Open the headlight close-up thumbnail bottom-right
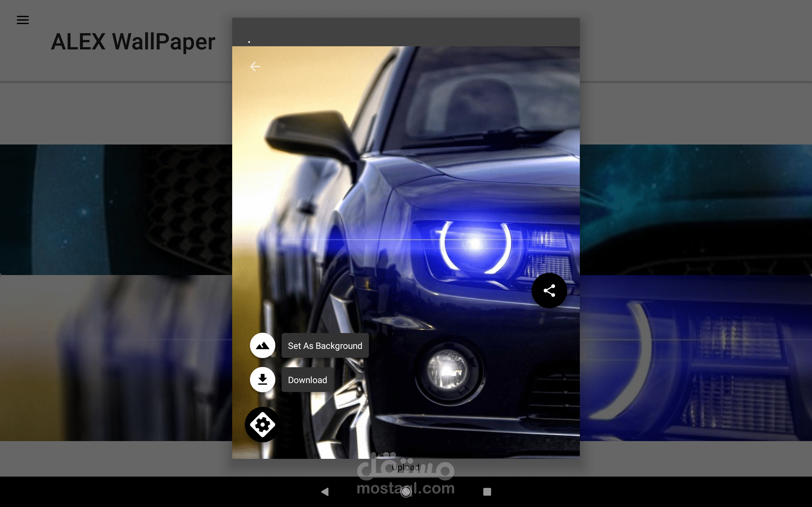 coord(695,358)
